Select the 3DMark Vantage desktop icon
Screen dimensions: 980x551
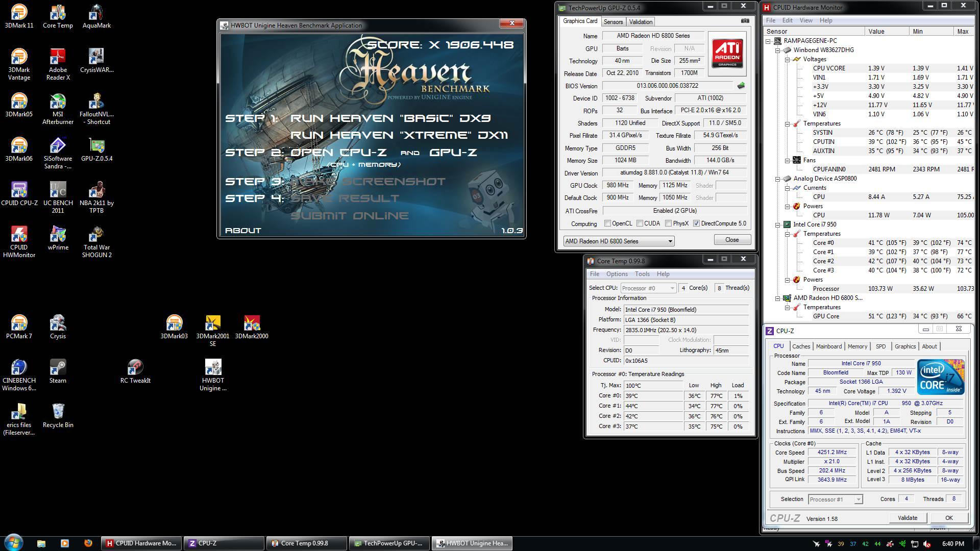pos(19,64)
